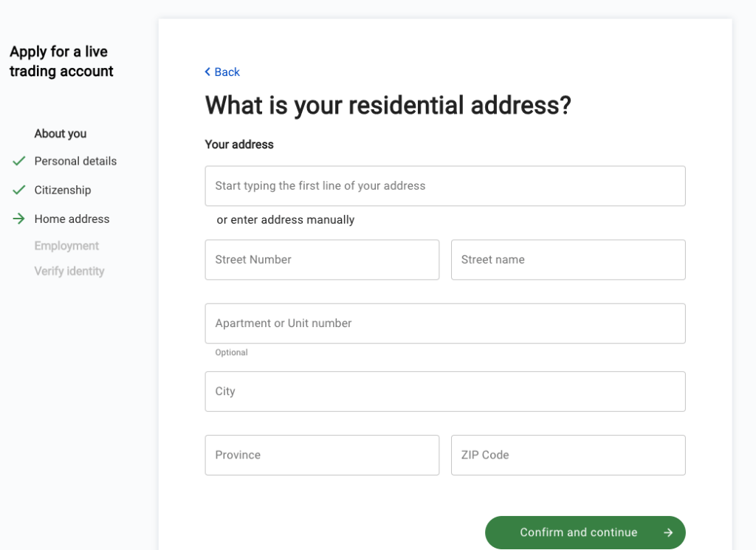Select the Employment step
756x550 pixels.
click(66, 245)
